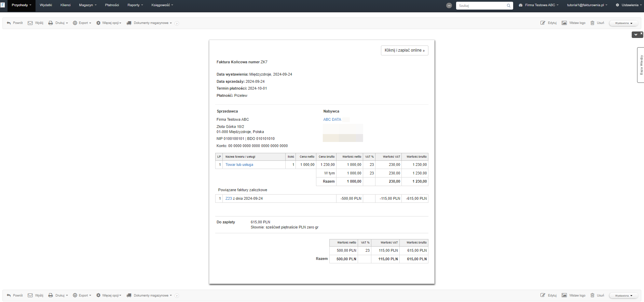This screenshot has width=644, height=302.
Task: Open the Przychody menu
Action: tap(22, 5)
